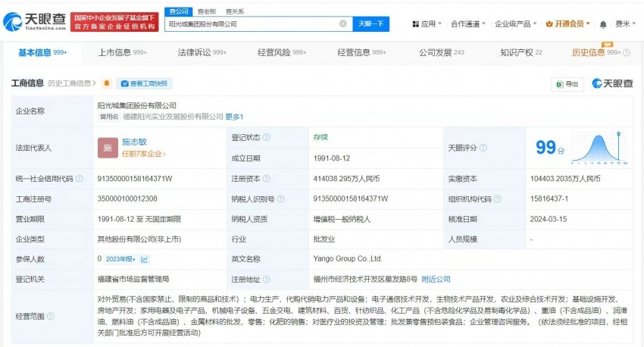Click the help icon next to 组织机构代码
This screenshot has width=644, height=347.
point(497,199)
